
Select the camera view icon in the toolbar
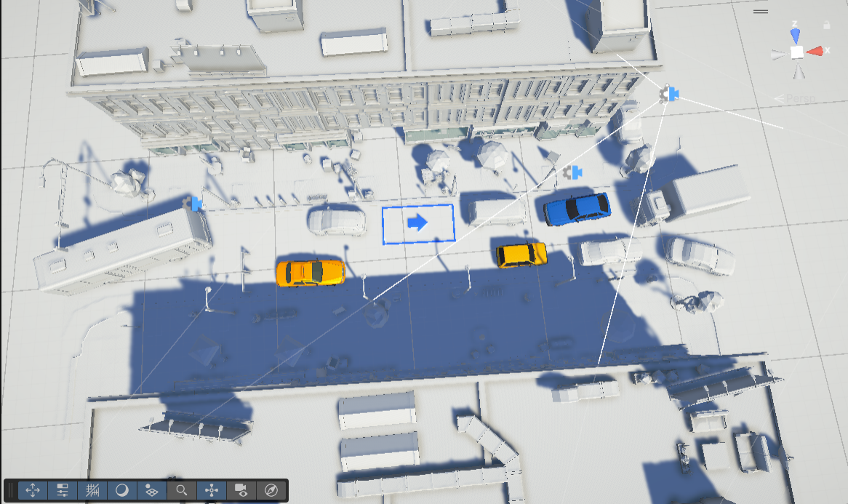coord(242,490)
